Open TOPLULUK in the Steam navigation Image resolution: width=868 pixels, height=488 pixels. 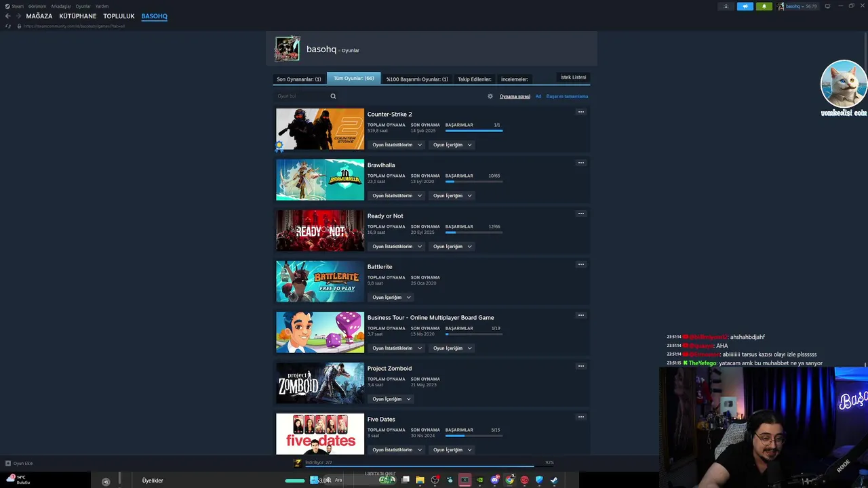(119, 16)
